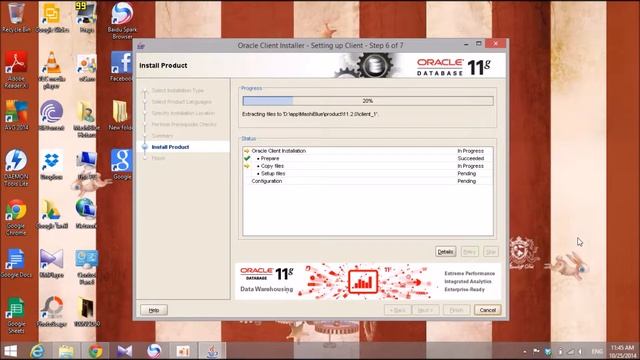Viewport: 640px width, 360px height.
Task: Open Baidu Spark Browser from the taskbar
Action: click(154, 351)
